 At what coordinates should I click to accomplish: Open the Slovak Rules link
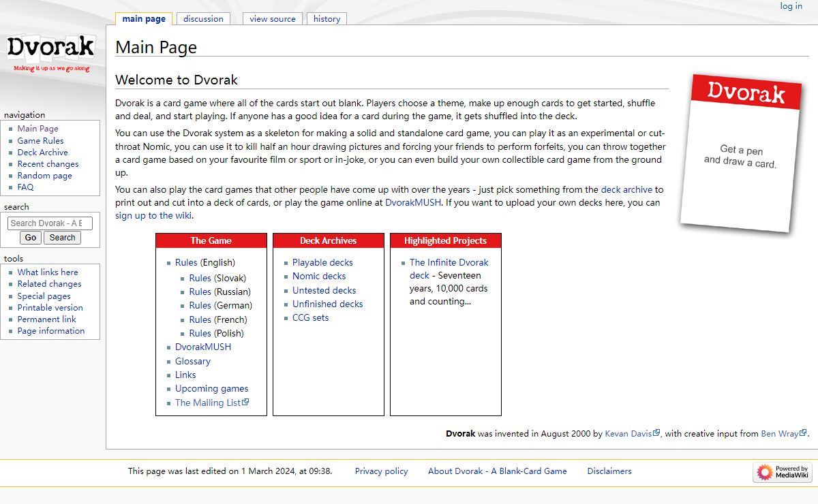[x=200, y=279]
